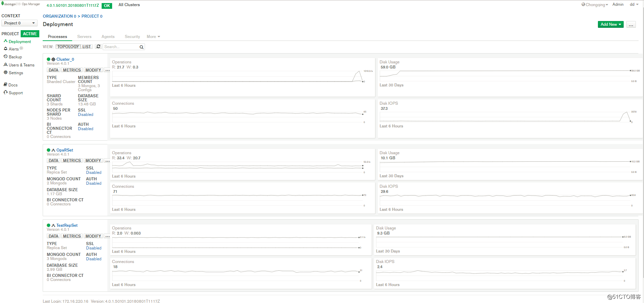This screenshot has width=644, height=303.
Task: Click the METRICS button for Cluster_0
Action: pyautogui.click(x=72, y=70)
